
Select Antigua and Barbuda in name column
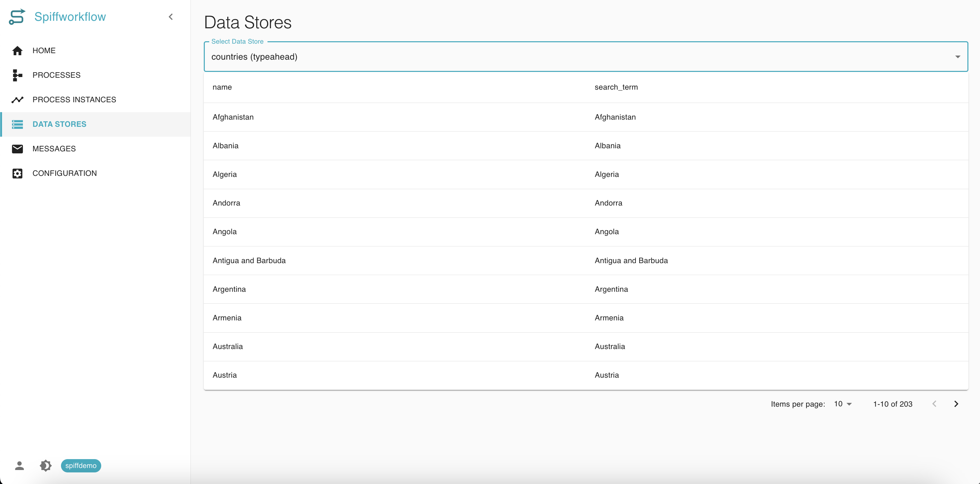tap(249, 261)
